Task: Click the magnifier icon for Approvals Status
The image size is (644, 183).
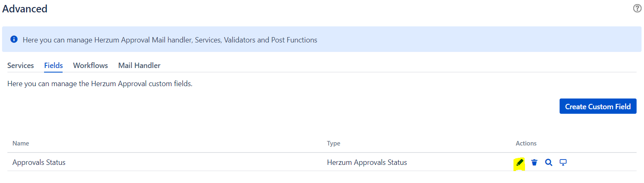Action: point(548,162)
